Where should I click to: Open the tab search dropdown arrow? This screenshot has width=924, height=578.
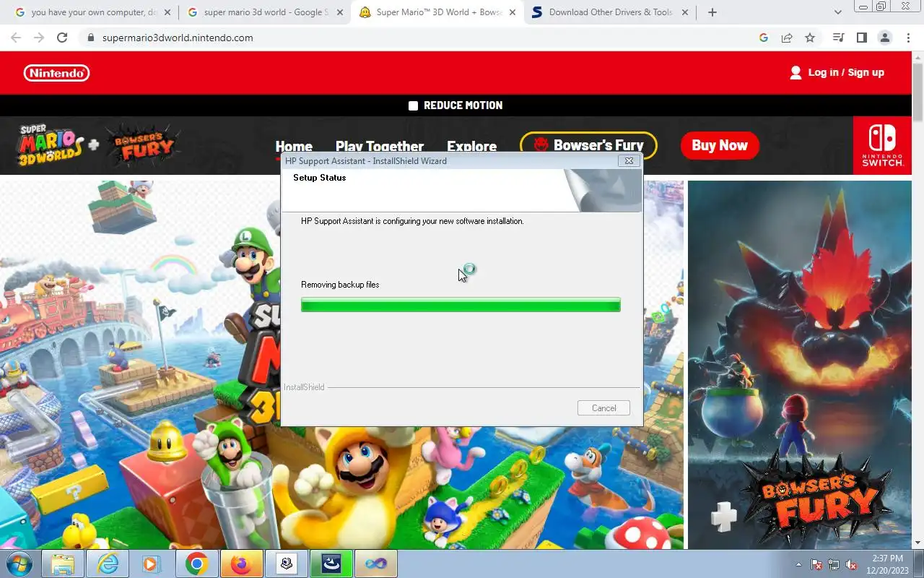pos(837,12)
